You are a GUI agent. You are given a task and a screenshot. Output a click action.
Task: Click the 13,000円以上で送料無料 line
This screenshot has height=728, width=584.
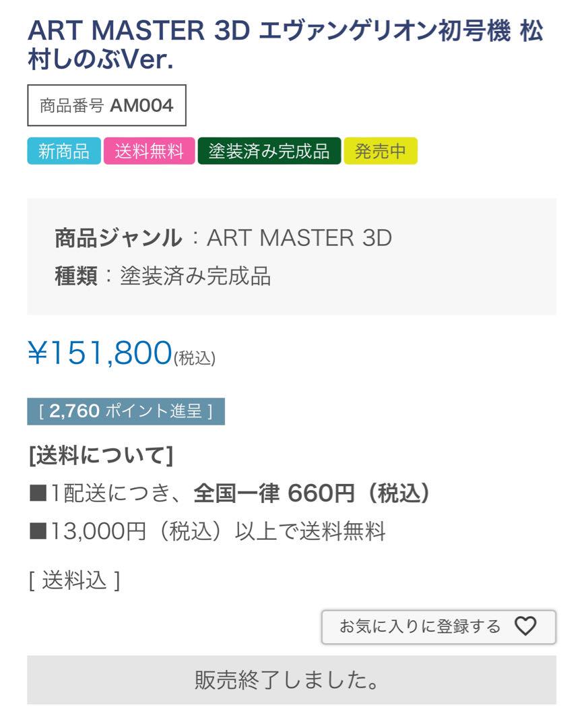207,531
